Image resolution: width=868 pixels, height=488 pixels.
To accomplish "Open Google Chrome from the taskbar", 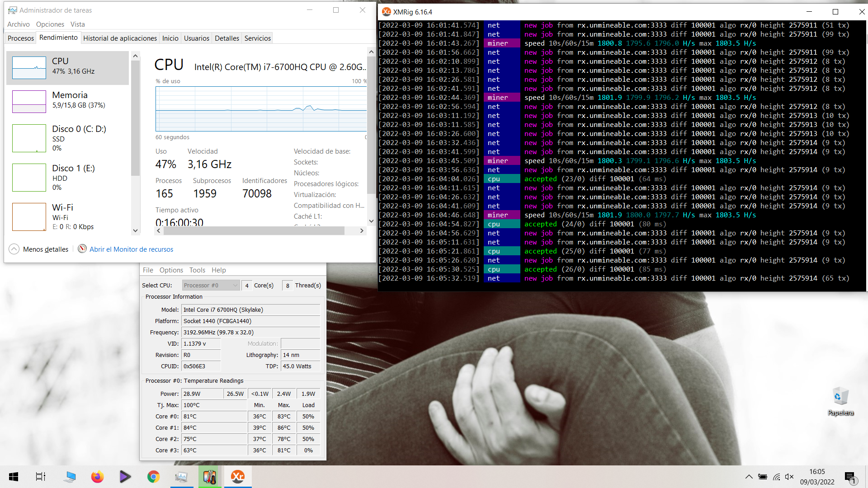I will 153,477.
